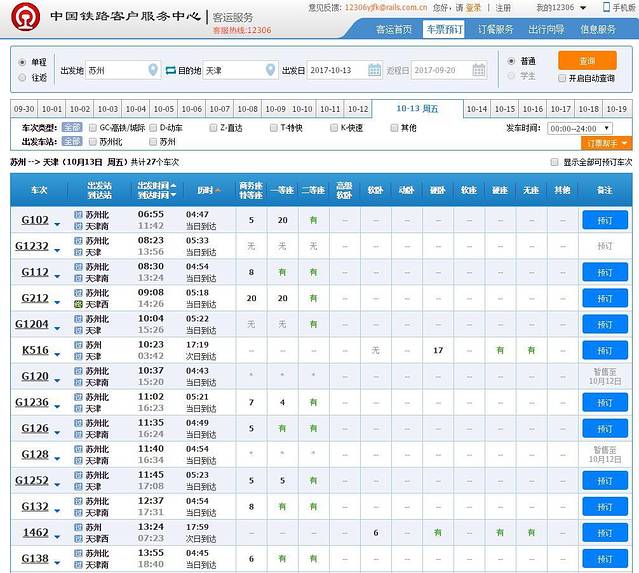639x573 pixels.
Task: Click the location pin icon in destination field
Action: (x=269, y=70)
